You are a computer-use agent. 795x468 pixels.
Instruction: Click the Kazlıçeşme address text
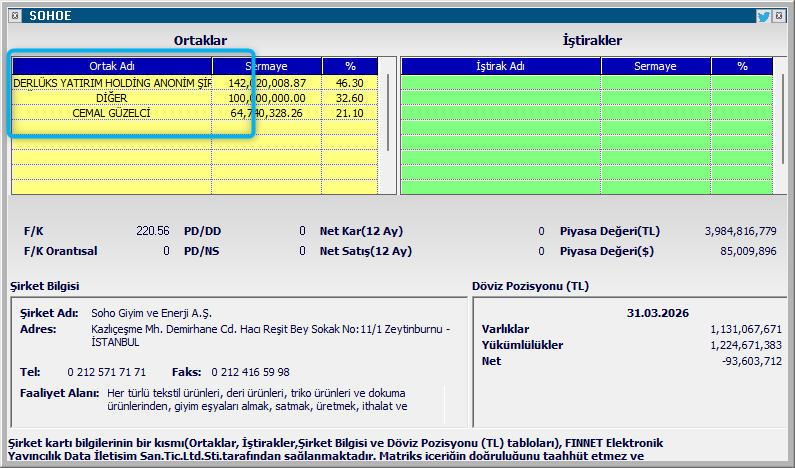tap(271, 336)
